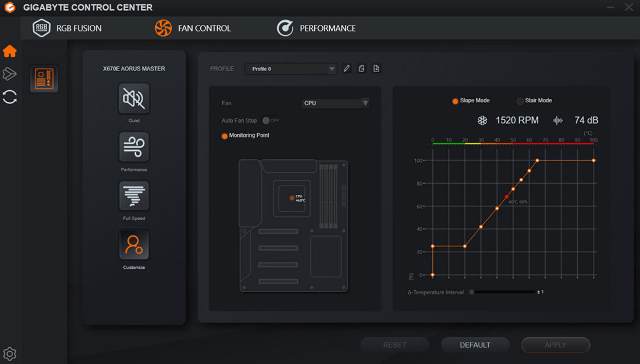
Task: Open the Profile 0 dropdown
Action: click(x=291, y=69)
